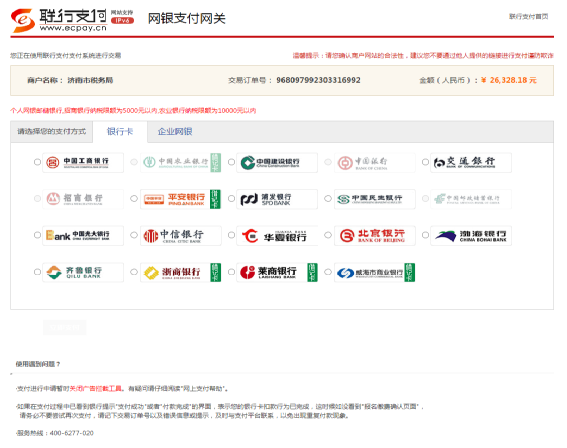Click the greyed 招商银行 logo
567x448 pixels.
83,199
